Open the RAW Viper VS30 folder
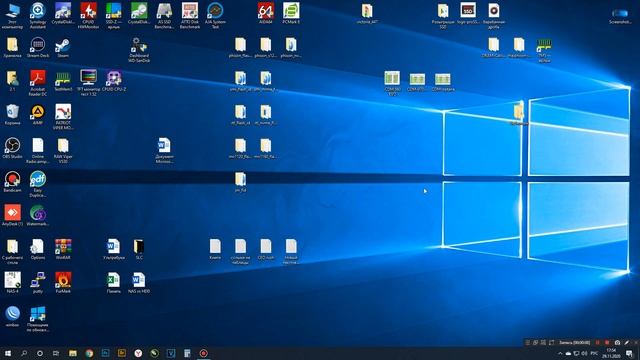 click(x=63, y=151)
